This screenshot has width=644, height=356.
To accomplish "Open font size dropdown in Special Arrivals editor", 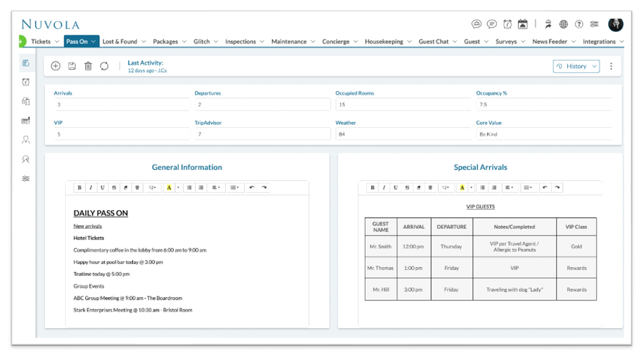I will [446, 187].
